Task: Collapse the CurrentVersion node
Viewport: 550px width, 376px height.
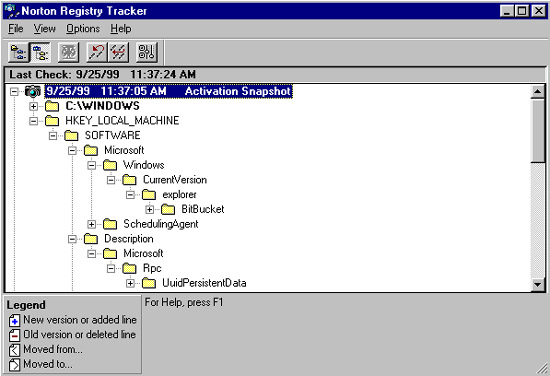Action: [110, 180]
